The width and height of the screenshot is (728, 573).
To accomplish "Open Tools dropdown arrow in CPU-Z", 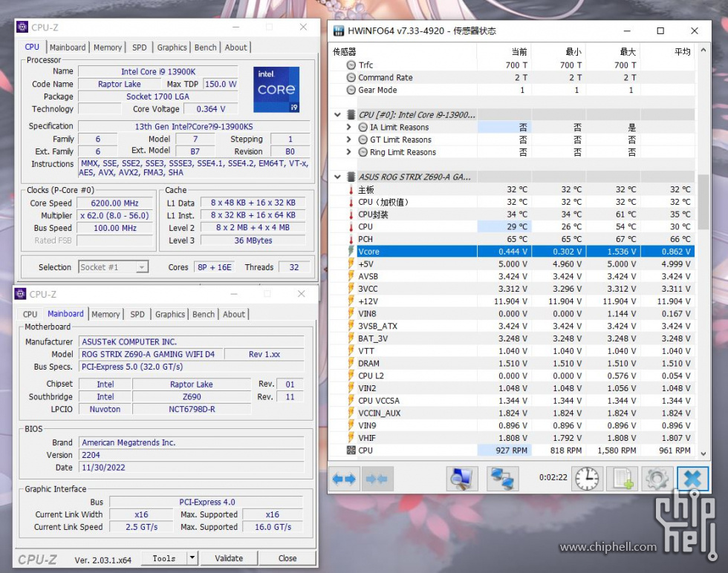I will [x=192, y=557].
